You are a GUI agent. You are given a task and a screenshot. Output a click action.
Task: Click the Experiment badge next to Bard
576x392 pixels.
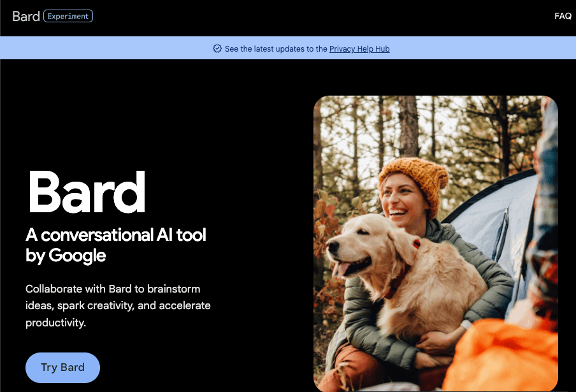click(x=68, y=16)
